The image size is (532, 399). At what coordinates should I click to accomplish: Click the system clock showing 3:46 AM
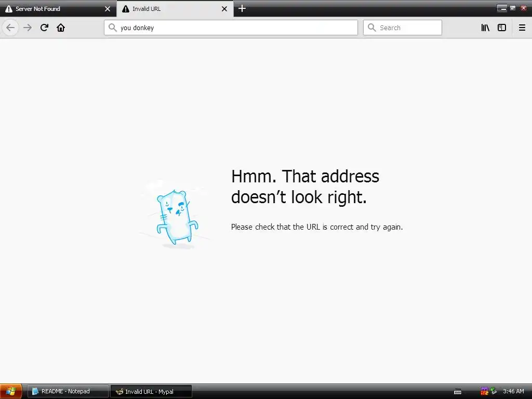click(513, 391)
